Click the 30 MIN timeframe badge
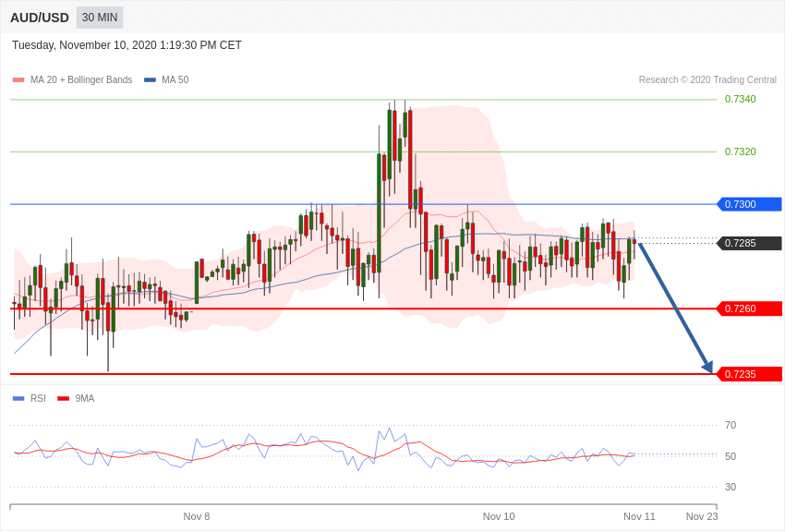The image size is (785, 532). 100,18
